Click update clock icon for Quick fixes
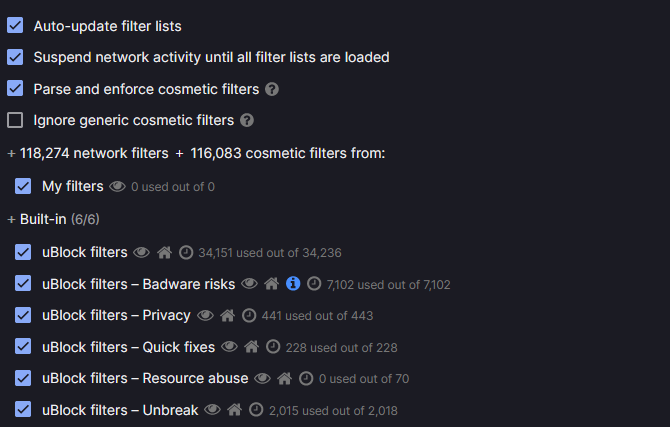The height and width of the screenshot is (427, 670). [272, 347]
